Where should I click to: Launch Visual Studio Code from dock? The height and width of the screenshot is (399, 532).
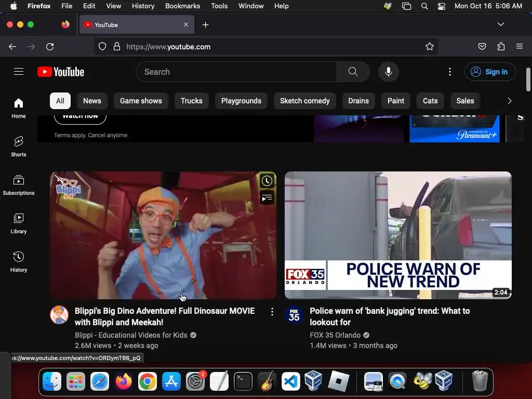(290, 381)
